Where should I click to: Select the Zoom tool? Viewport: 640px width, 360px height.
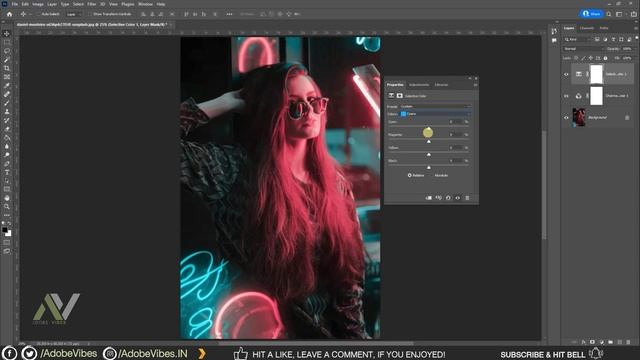[7, 207]
